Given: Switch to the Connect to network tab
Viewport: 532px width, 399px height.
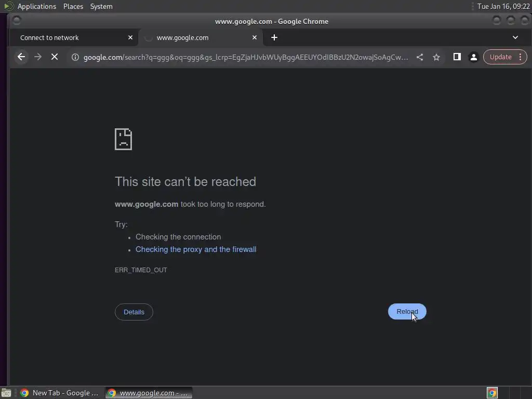Looking at the screenshot, I should pos(74,37).
